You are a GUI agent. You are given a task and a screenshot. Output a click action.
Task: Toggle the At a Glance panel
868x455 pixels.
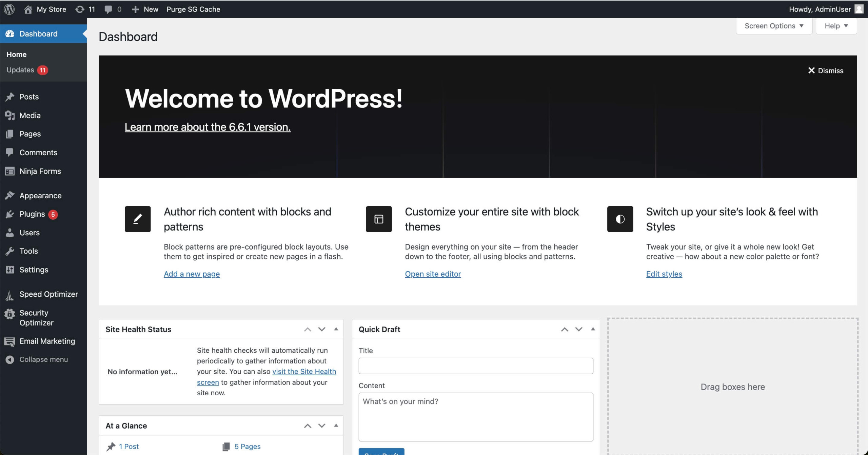click(x=335, y=425)
